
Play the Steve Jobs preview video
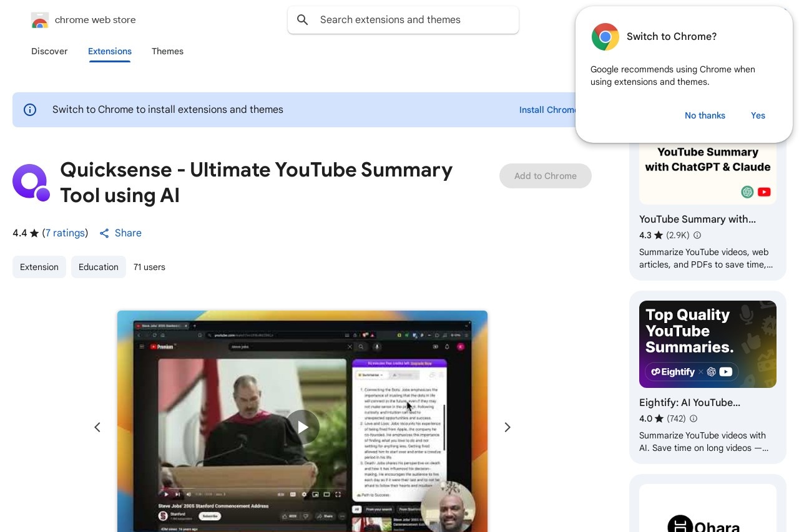303,427
